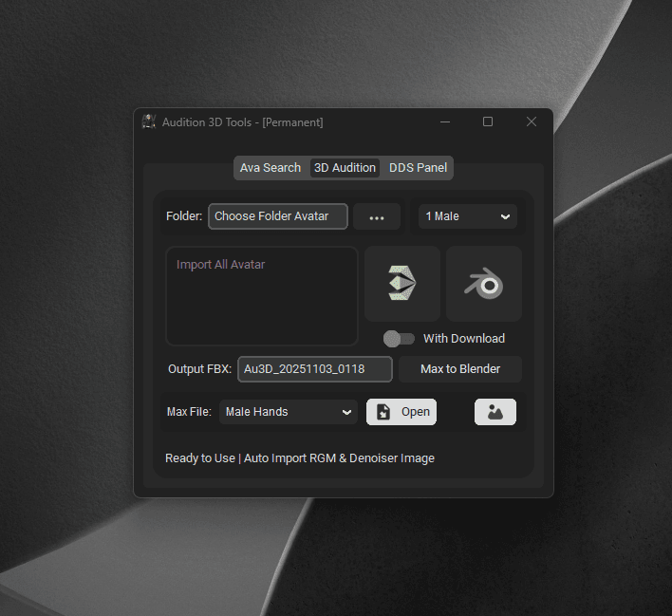Toggle the With Download switch
The height and width of the screenshot is (616, 672).
click(399, 339)
